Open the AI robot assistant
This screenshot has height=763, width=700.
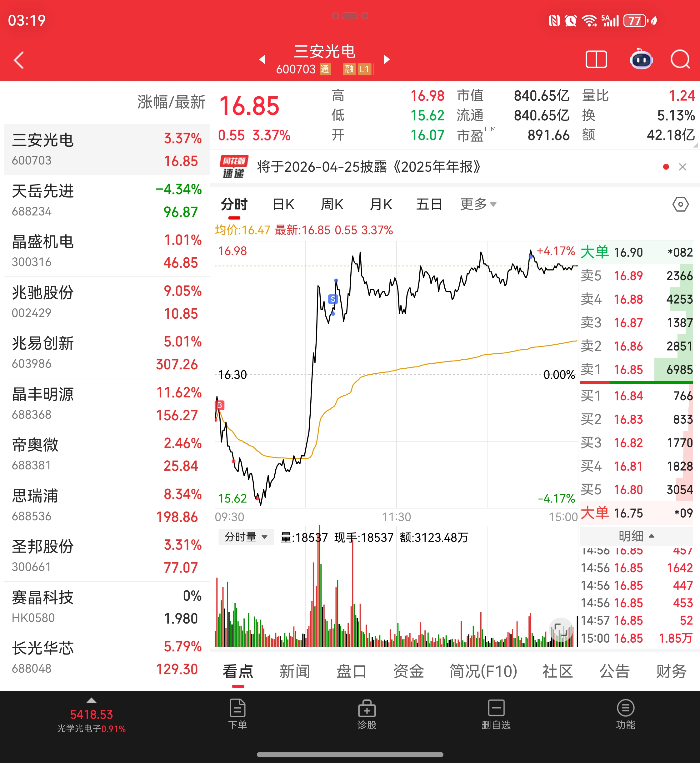tap(641, 59)
